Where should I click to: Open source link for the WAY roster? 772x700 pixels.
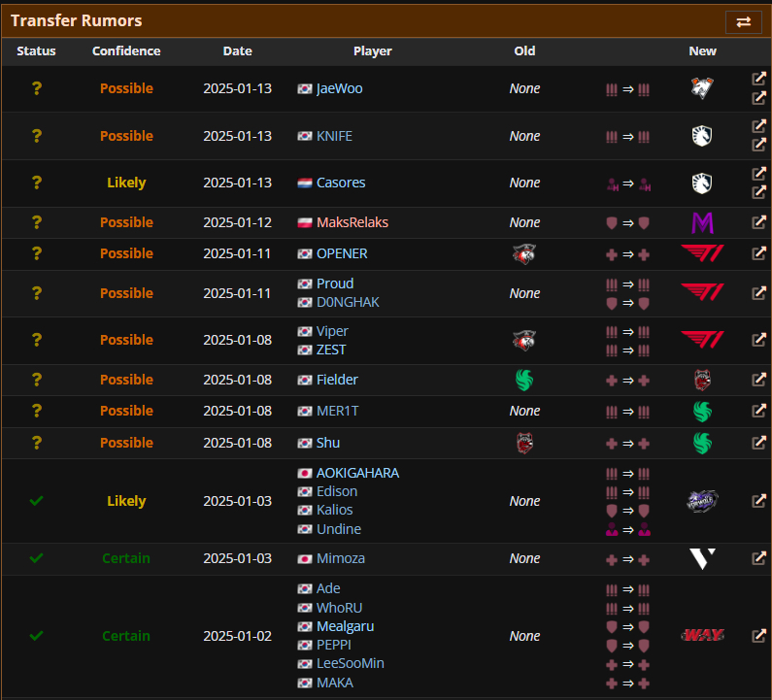point(758,636)
